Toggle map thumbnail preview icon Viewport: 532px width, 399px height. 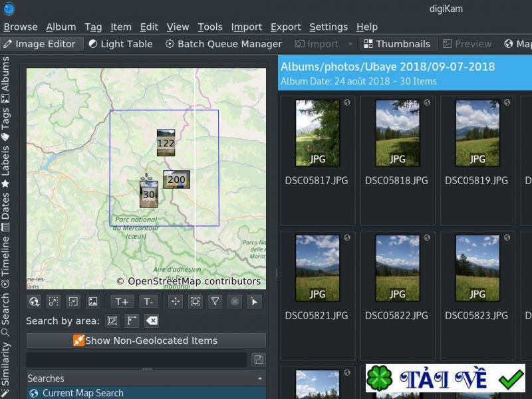pos(93,301)
